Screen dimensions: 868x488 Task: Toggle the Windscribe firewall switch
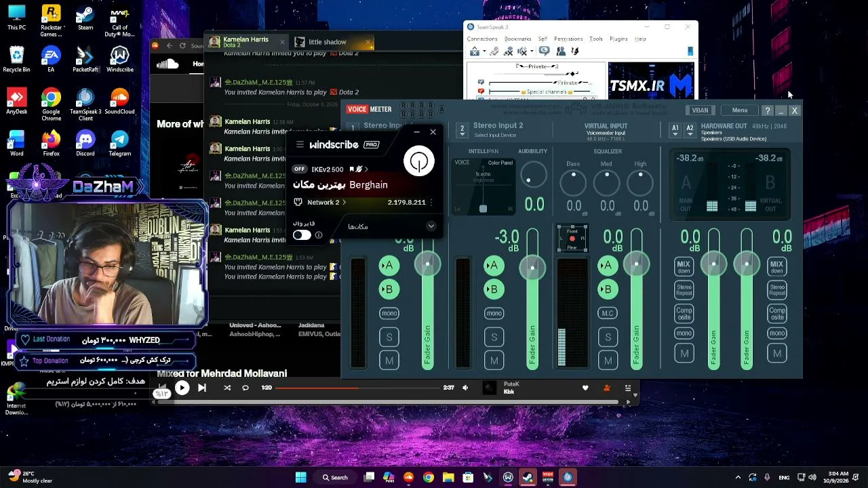tap(302, 235)
